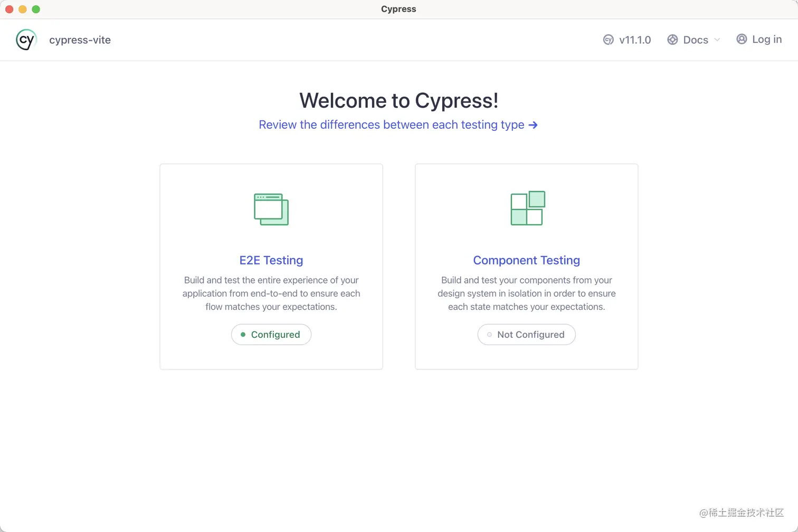
Task: Click the Cypress logo in the header
Action: 26,40
